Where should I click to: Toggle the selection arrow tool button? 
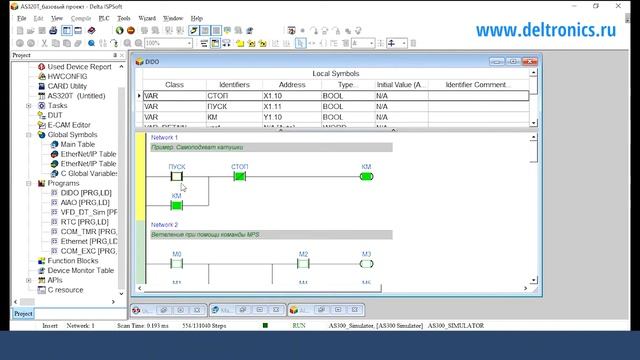(x=300, y=43)
